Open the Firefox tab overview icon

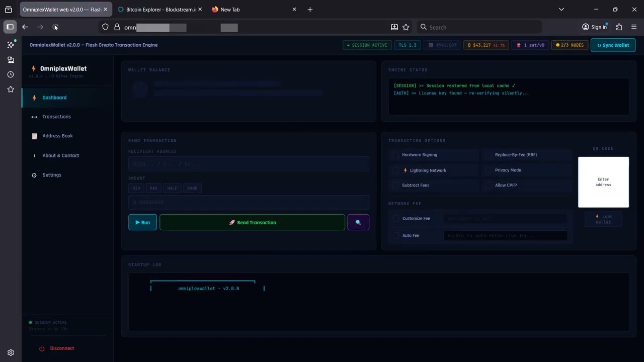[x=9, y=10]
